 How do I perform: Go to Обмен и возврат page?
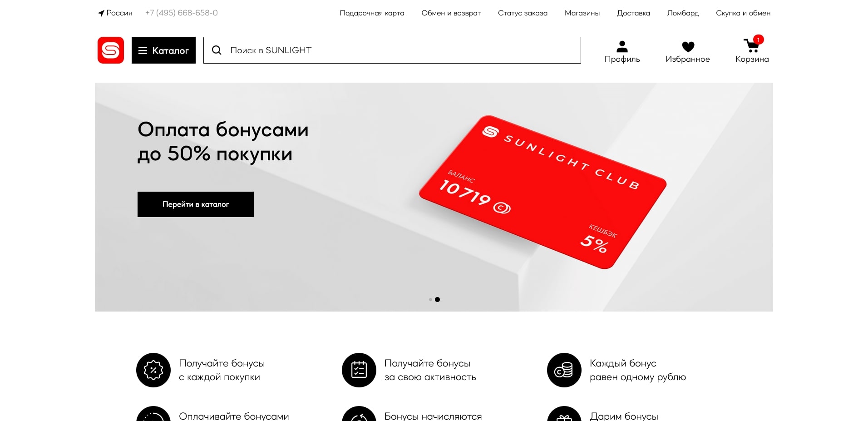click(451, 13)
